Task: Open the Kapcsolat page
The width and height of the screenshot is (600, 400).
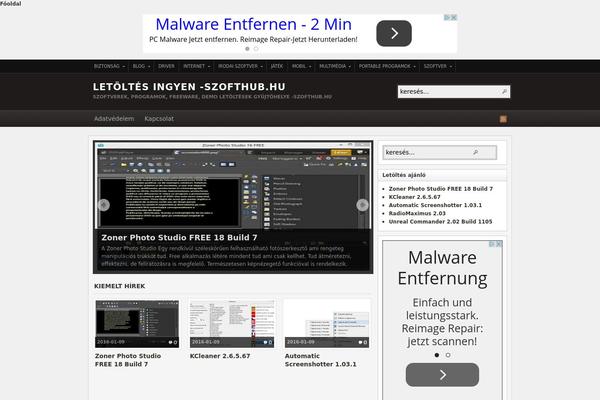Action: coord(159,119)
